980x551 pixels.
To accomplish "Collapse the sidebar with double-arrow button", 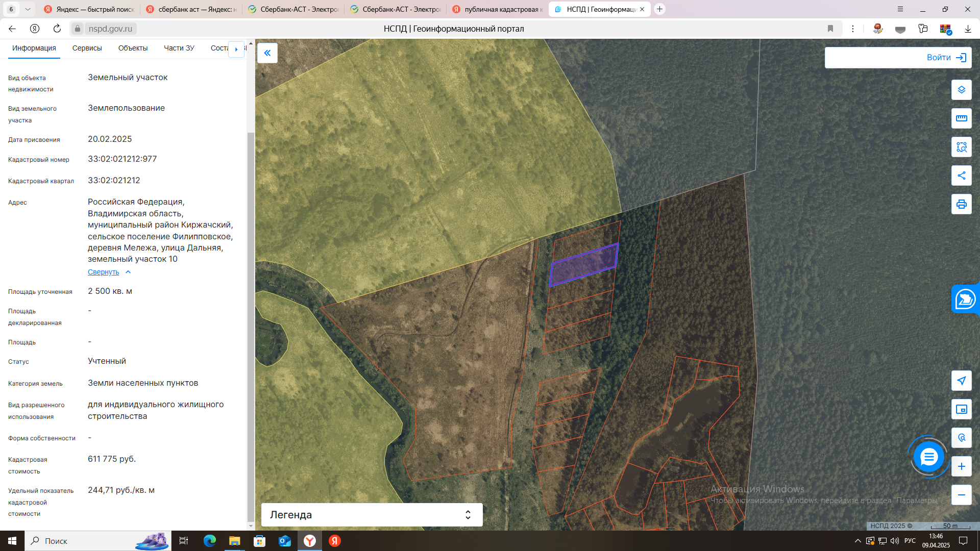I will point(267,53).
